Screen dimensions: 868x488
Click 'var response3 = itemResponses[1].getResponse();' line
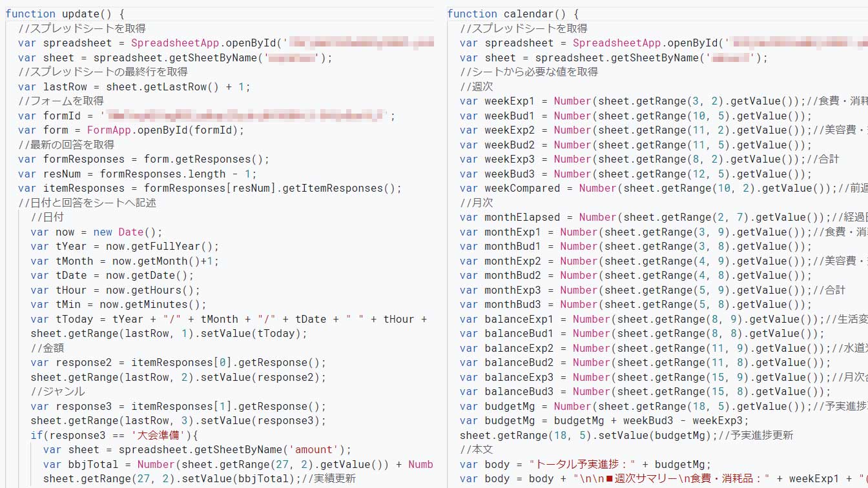178,406
